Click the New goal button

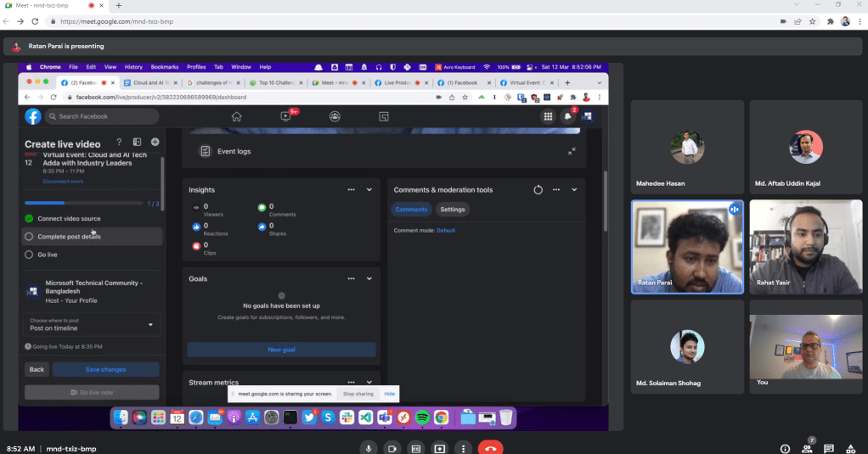coord(281,350)
